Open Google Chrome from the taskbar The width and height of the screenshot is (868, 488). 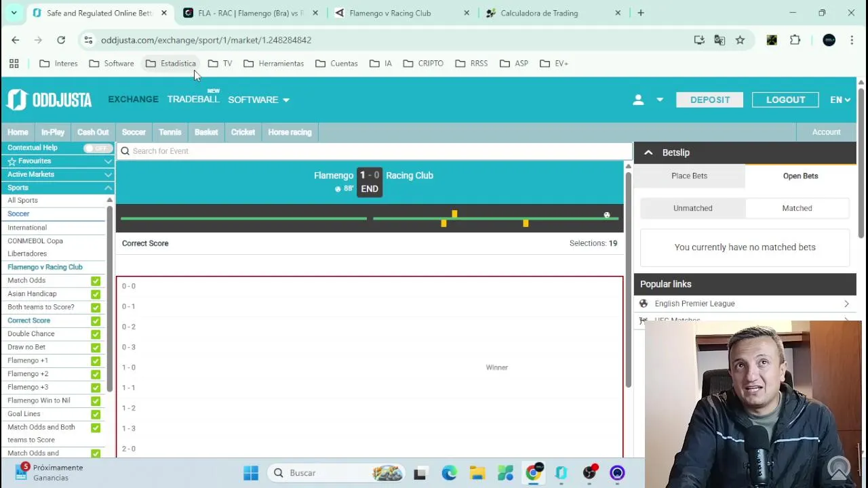[x=533, y=473]
